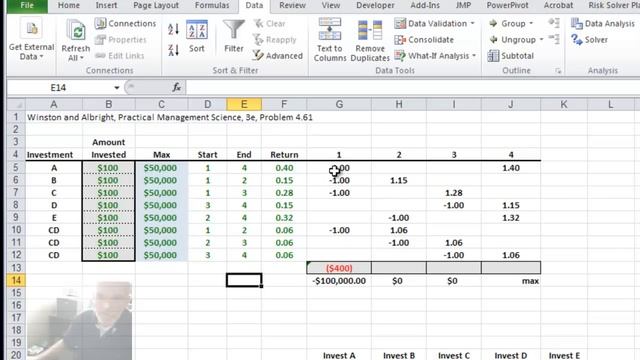Screen dimensions: 640x360
Task: Switch to Page Layout tab
Action: tap(156, 5)
